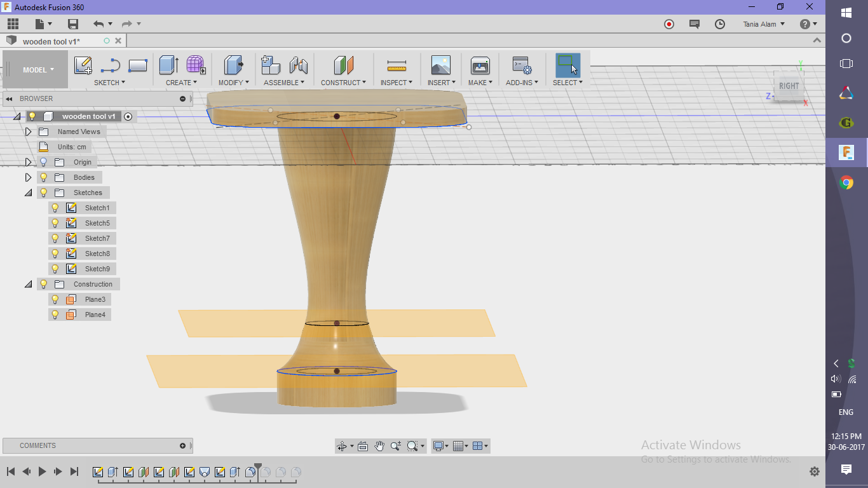Activate the Select tool icon
Image resolution: width=868 pixels, height=488 pixels.
(567, 65)
